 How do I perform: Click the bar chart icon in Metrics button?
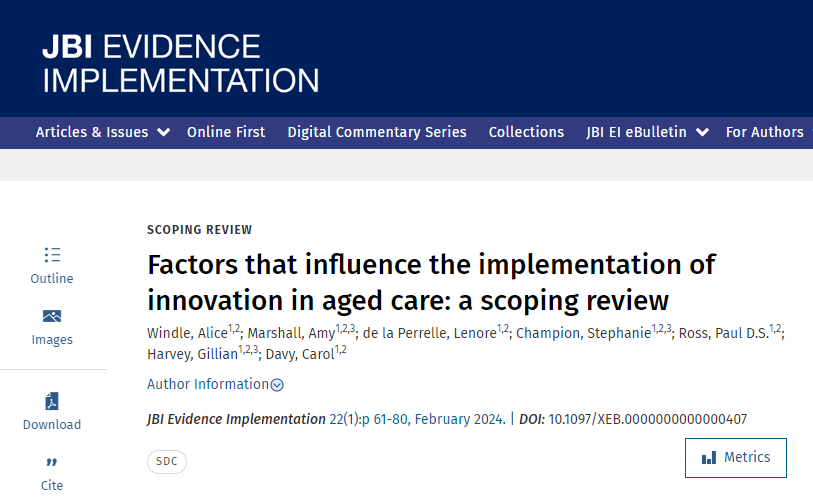(709, 457)
